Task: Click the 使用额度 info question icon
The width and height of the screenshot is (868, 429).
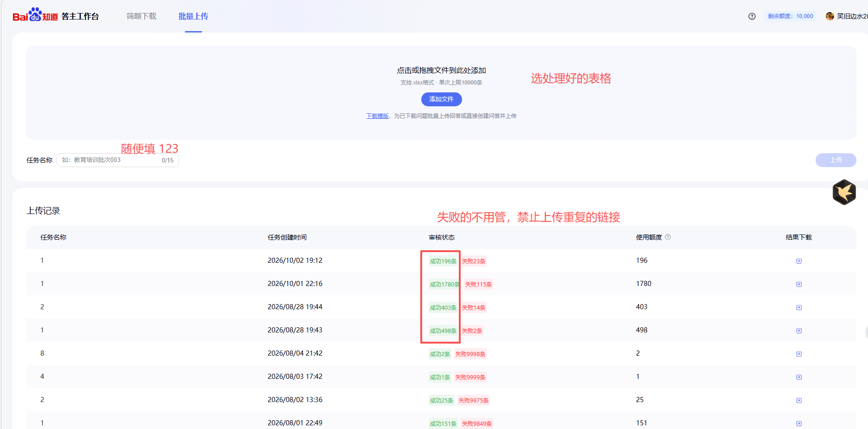Action: [x=668, y=237]
